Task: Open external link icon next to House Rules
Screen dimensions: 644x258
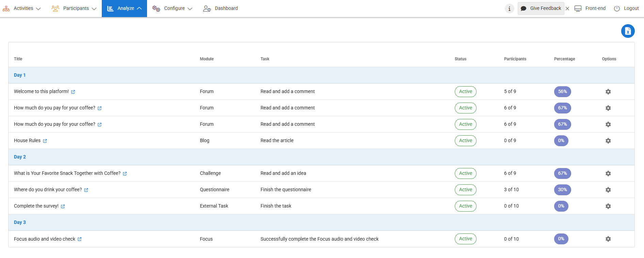Action: pyautogui.click(x=45, y=141)
